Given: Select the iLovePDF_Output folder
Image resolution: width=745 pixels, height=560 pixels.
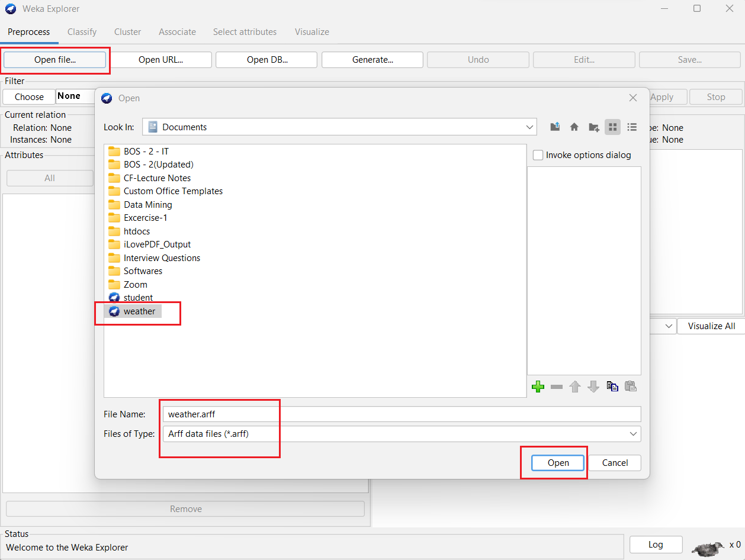Looking at the screenshot, I should click(149, 244).
